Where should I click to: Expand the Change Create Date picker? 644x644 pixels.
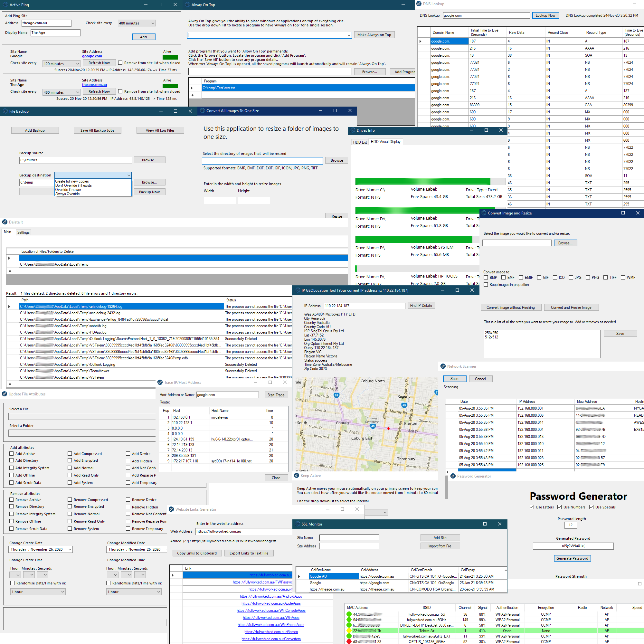click(x=70, y=549)
